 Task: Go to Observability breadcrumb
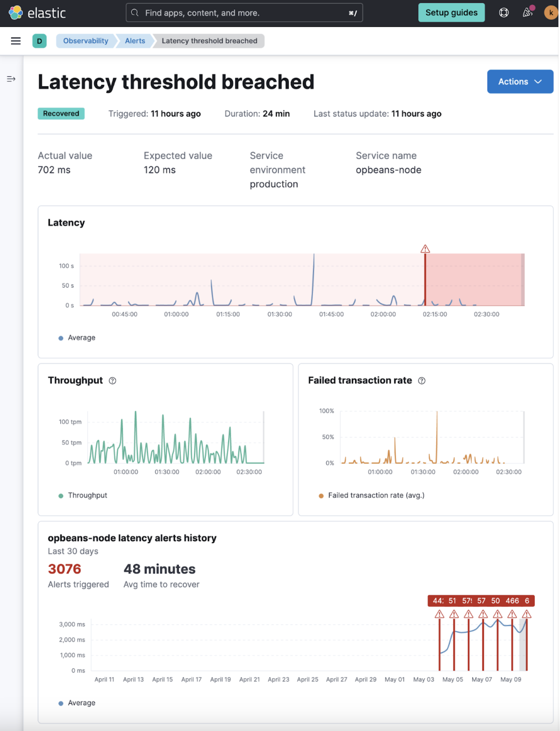coord(85,41)
